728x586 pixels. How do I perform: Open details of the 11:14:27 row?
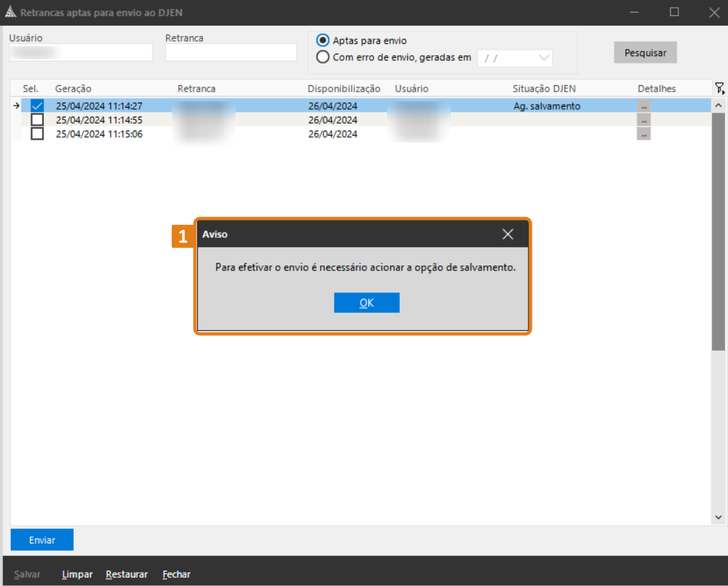tap(643, 106)
